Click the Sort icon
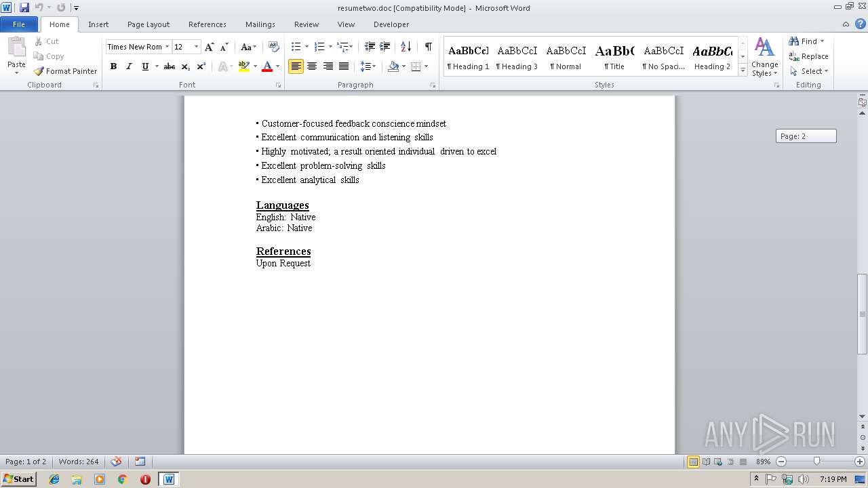Screen dimensions: 868x488 point(406,47)
